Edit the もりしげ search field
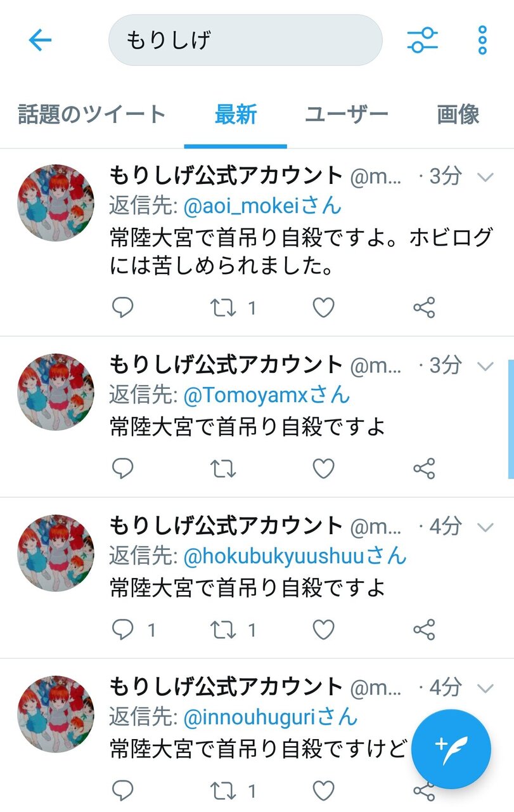514x812 pixels. pos(245,41)
